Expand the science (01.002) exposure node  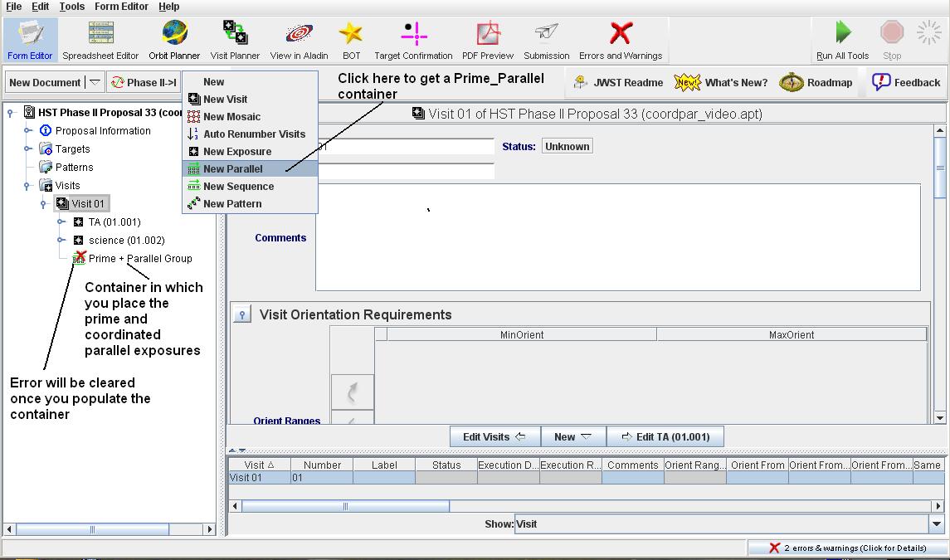click(x=61, y=240)
